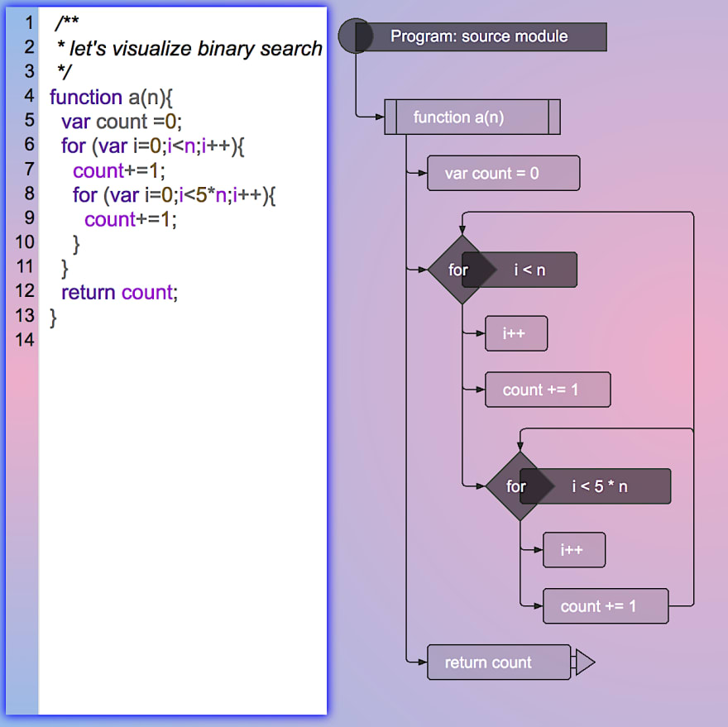
Task: Select the return count node
Action: [x=499, y=662]
